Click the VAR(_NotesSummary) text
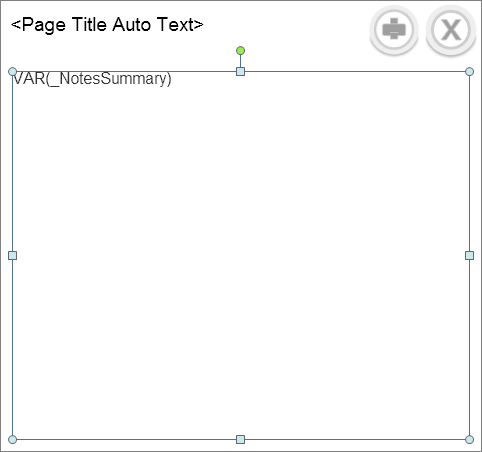The width and height of the screenshot is (482, 452). (92, 79)
